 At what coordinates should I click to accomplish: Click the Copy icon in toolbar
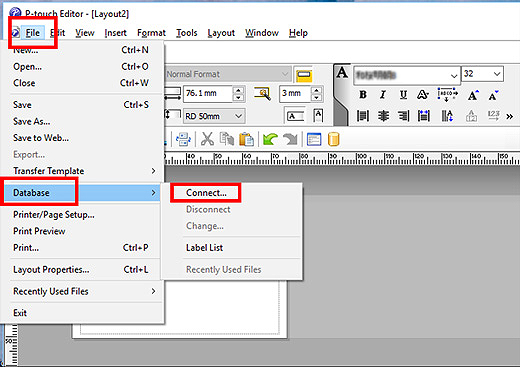point(227,139)
